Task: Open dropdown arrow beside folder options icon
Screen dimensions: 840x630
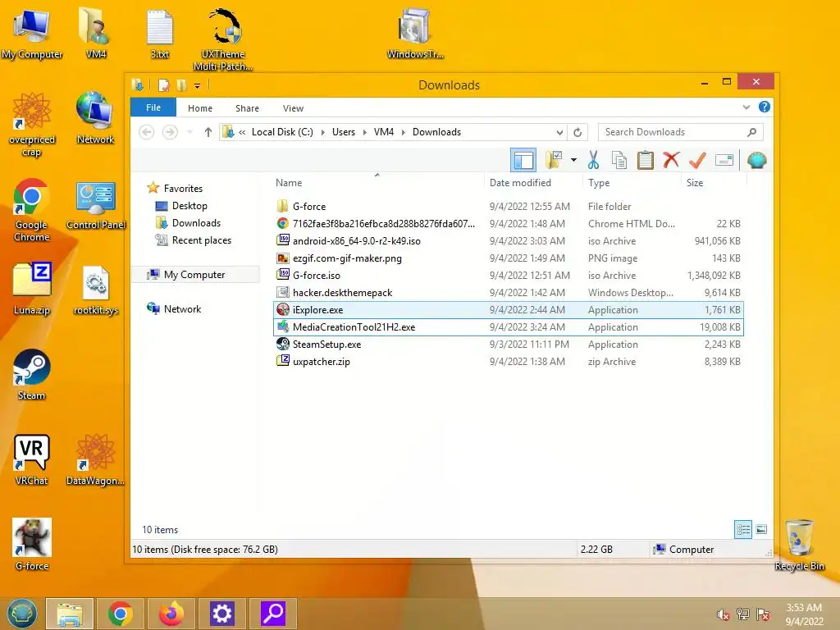Action: click(573, 160)
